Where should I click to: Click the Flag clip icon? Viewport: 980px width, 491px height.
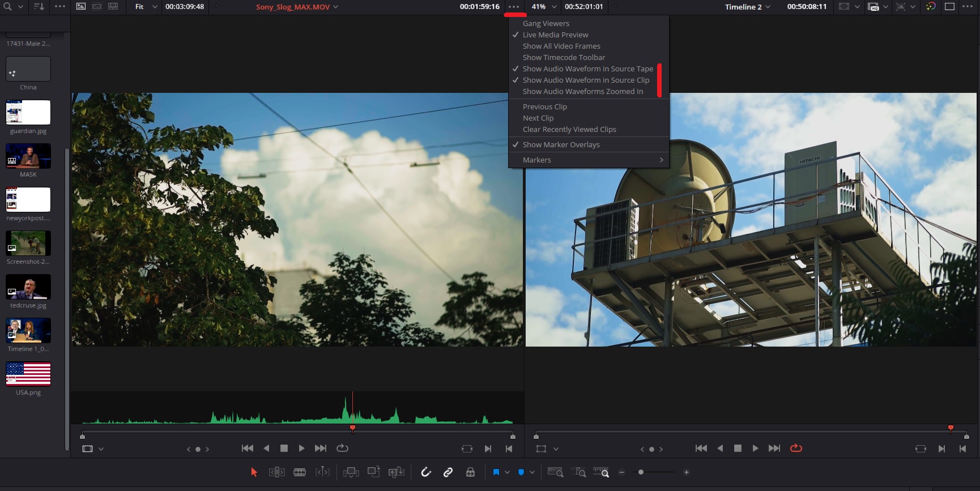point(496,472)
